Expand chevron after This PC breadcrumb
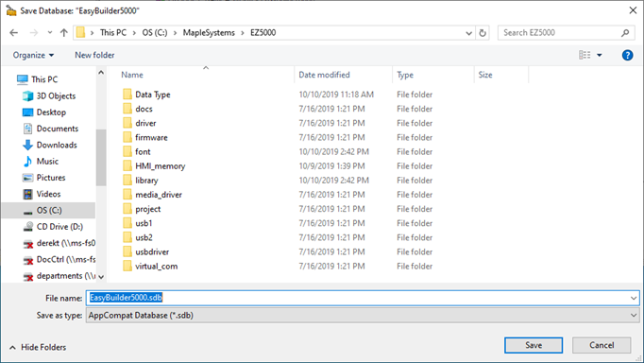The width and height of the screenshot is (644, 363). (134, 33)
